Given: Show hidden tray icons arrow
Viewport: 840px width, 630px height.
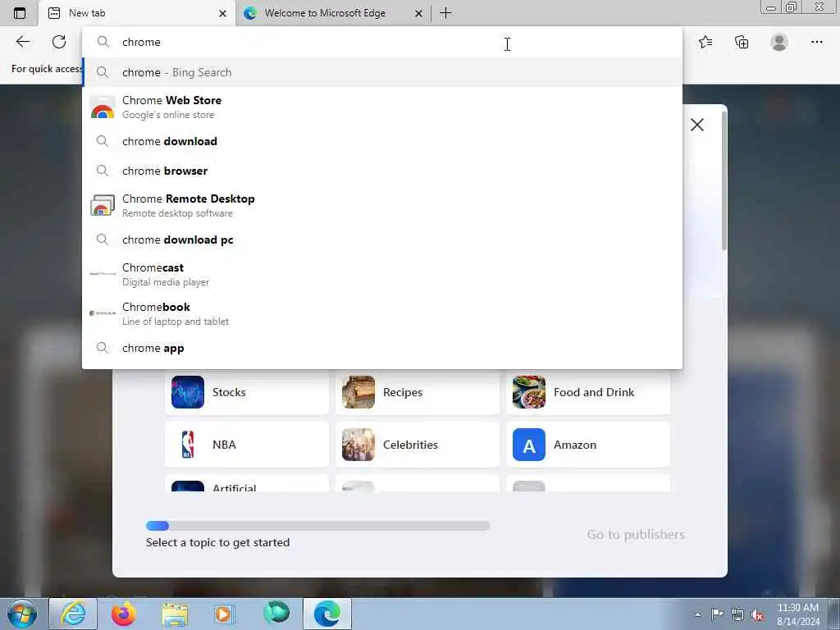Looking at the screenshot, I should [697, 614].
